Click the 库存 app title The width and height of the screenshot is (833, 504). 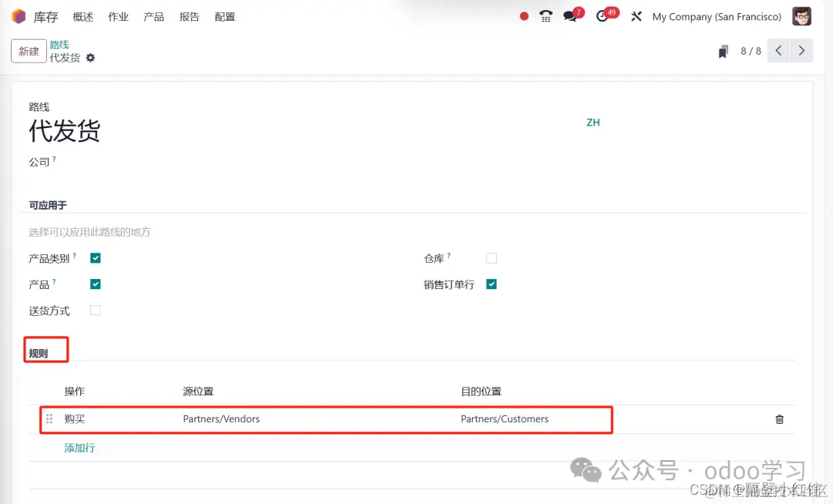coord(46,17)
